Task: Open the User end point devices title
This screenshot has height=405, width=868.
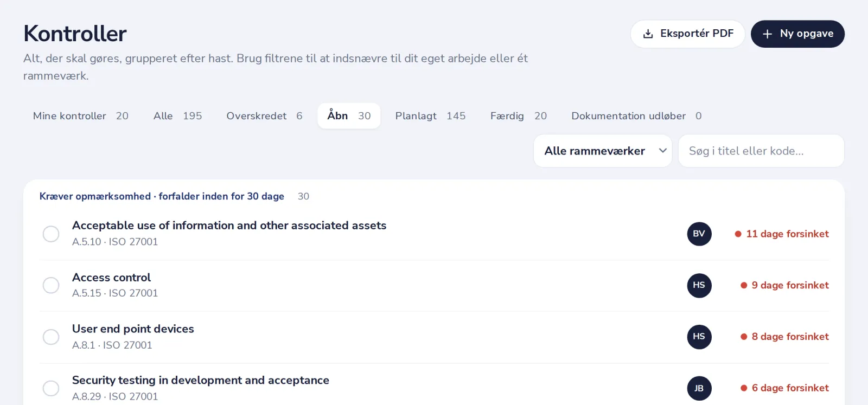Action: (133, 329)
